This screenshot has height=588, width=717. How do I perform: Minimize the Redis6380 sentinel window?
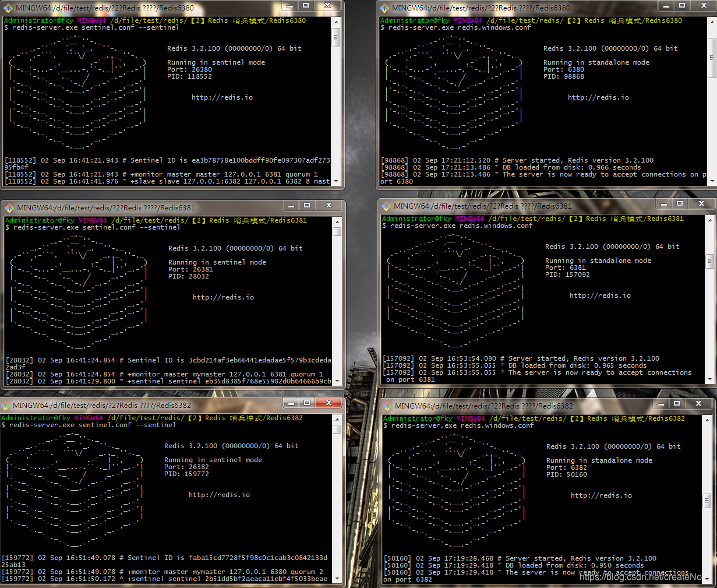(291, 6)
